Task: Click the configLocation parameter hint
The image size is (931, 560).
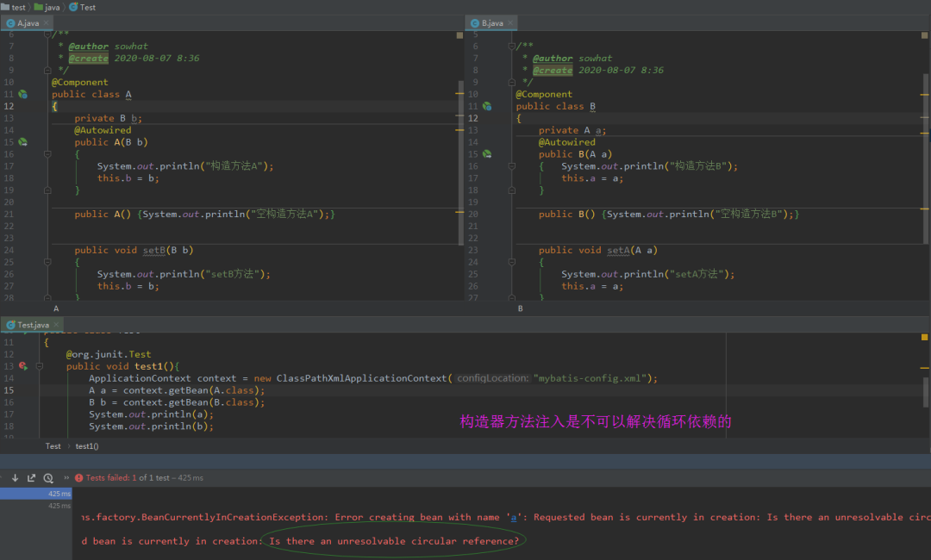Action: coord(492,378)
